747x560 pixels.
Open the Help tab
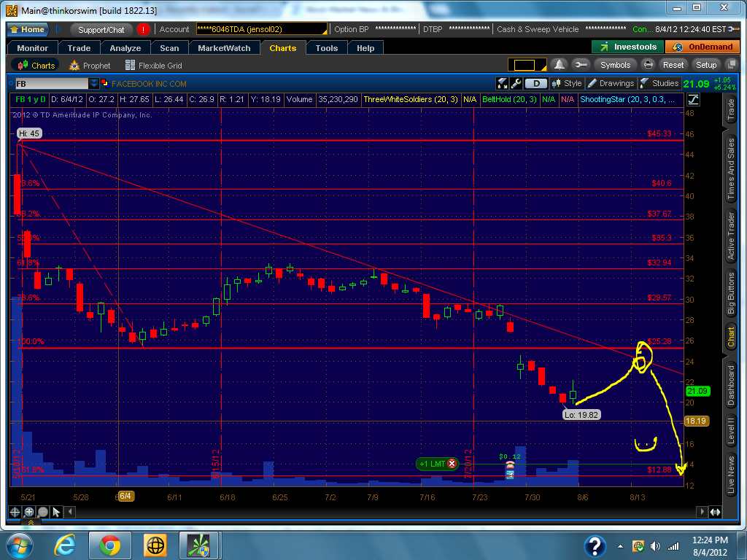(365, 48)
